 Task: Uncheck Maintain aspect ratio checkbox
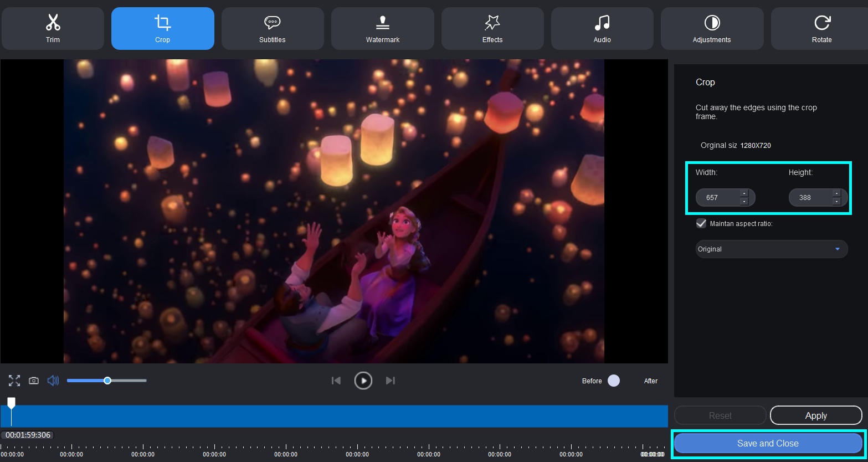click(x=701, y=223)
